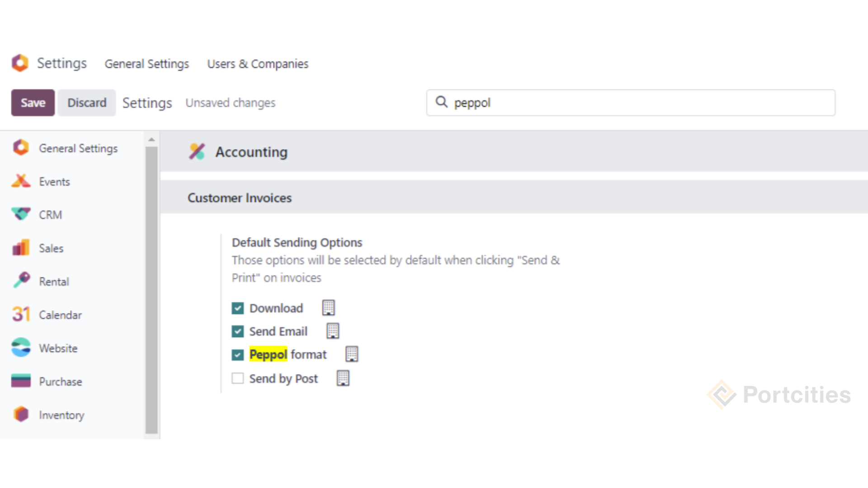This screenshot has width=868, height=488.
Task: Select the Rental key icon
Action: 21,281
